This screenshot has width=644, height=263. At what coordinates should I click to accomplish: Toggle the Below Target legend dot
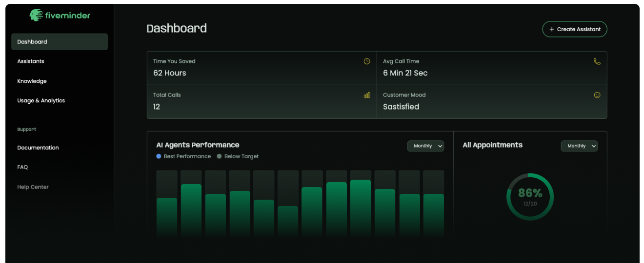219,156
